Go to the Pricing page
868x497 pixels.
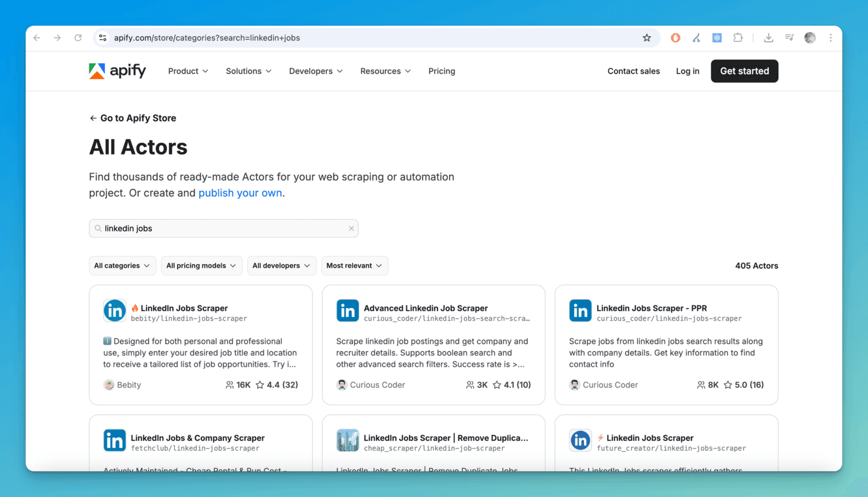pyautogui.click(x=442, y=71)
